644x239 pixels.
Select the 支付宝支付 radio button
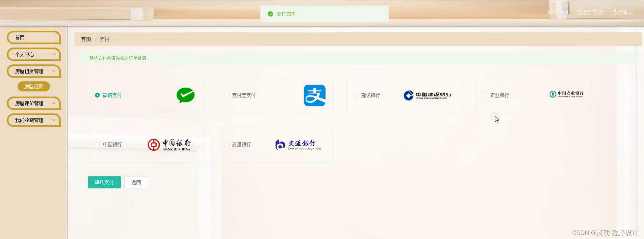pos(226,95)
